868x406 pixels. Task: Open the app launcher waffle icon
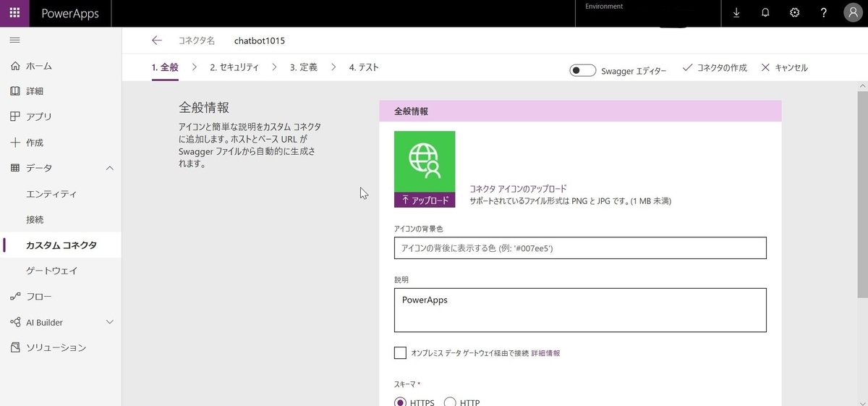coord(14,13)
